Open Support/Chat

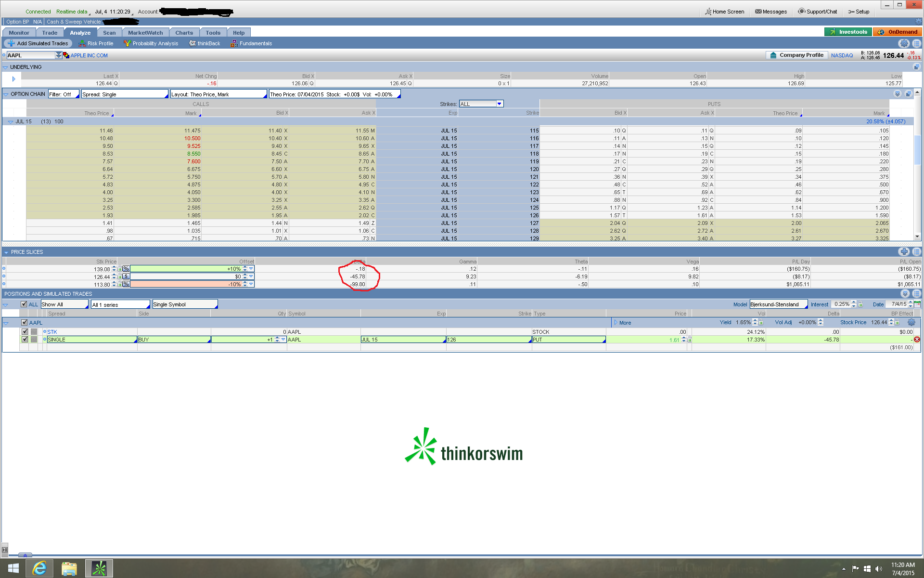click(818, 12)
